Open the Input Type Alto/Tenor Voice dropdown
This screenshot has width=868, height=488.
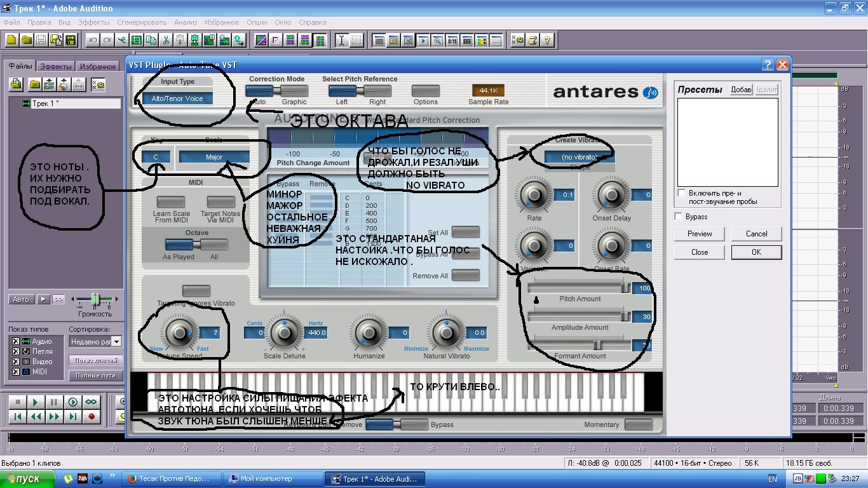(177, 98)
